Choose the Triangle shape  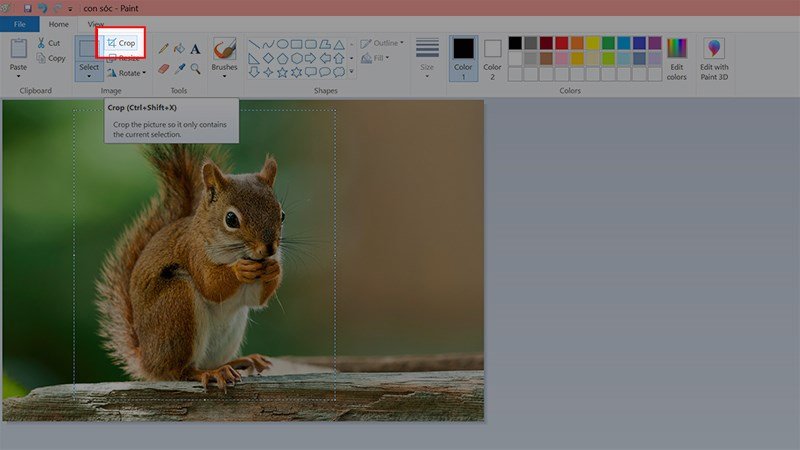339,44
